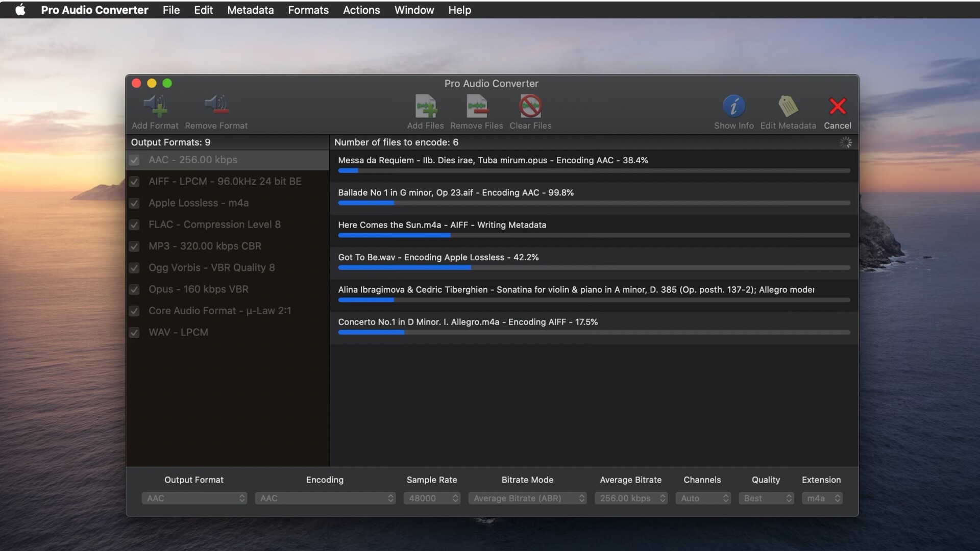This screenshot has width=980, height=551.
Task: Select the Here Comes the Sun.m4a row
Action: coord(594,231)
